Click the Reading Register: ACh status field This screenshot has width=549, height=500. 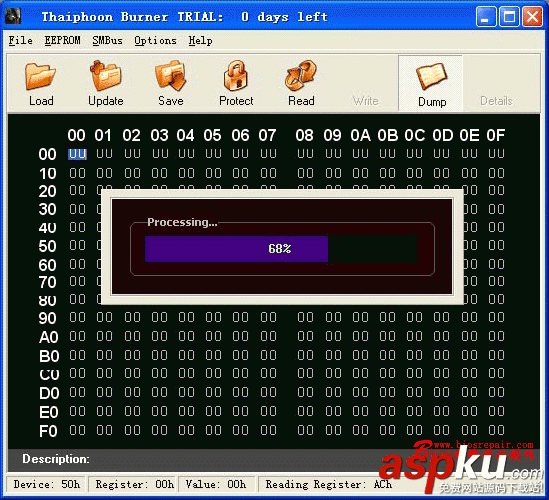click(x=328, y=485)
